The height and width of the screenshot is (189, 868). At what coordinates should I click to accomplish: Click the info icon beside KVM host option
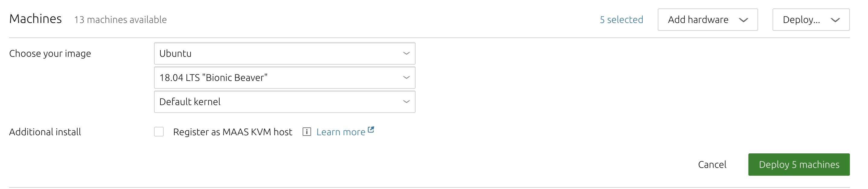(x=307, y=132)
